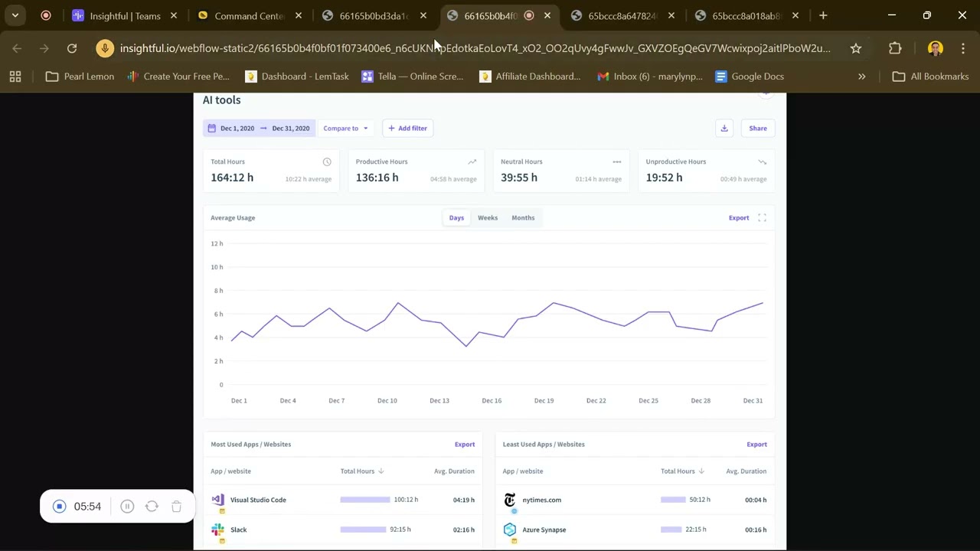The image size is (980, 551).
Task: Click the site info icon in address bar
Action: pyautogui.click(x=105, y=48)
